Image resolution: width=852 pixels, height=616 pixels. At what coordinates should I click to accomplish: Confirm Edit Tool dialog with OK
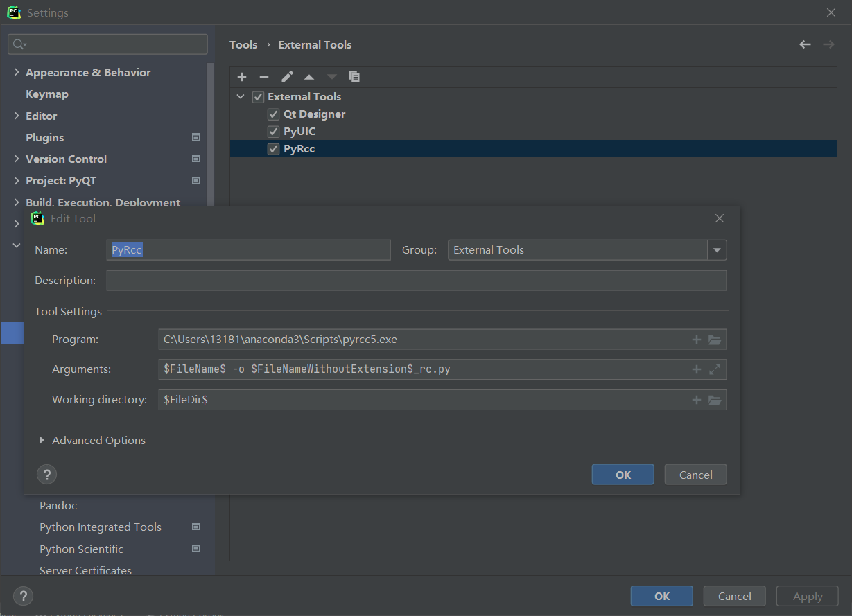[x=623, y=475]
